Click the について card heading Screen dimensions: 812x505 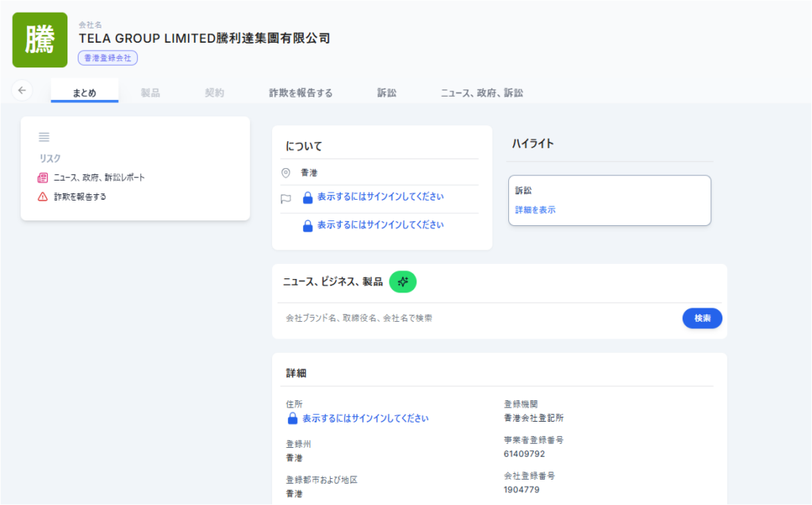[304, 146]
